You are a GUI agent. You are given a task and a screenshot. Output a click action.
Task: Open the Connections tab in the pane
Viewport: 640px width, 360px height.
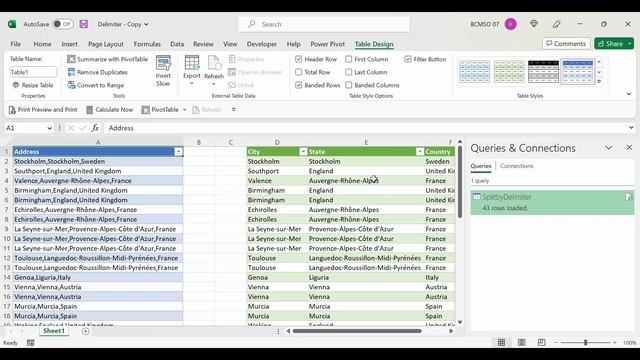[517, 166]
